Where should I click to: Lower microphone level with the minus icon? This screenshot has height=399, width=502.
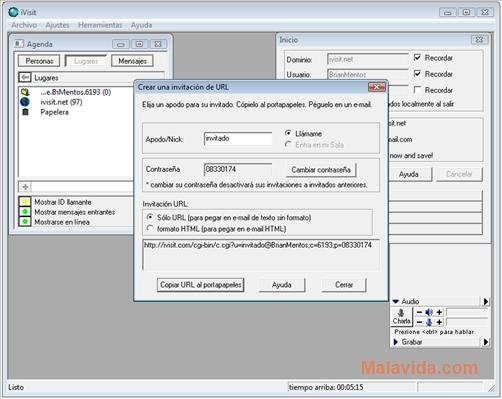point(419,322)
